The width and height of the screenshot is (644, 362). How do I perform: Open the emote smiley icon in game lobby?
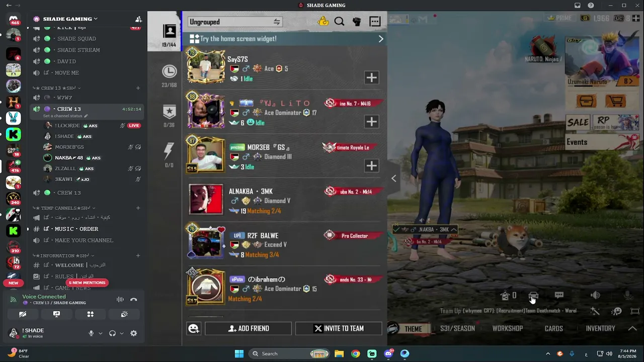point(617,311)
